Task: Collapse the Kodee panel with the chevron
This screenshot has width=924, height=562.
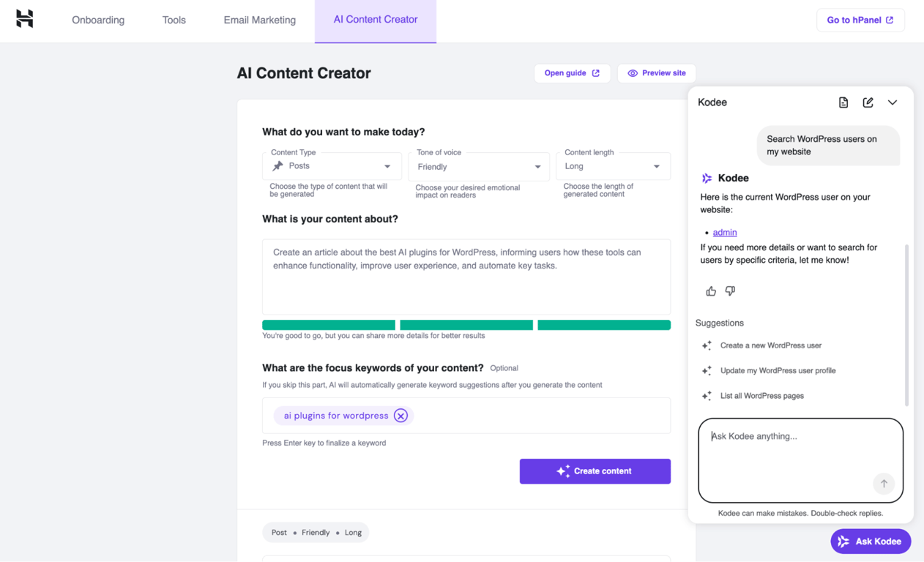Action: click(893, 102)
